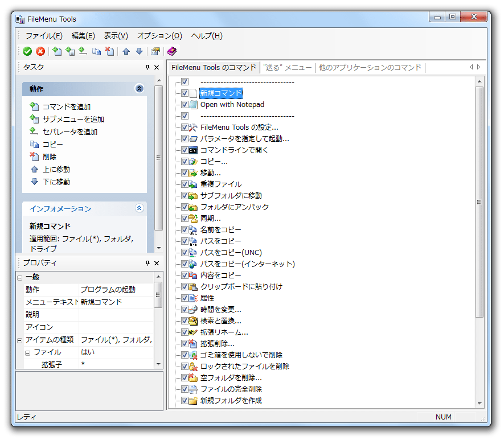Disable the 同期 command checkbox

click(x=185, y=219)
